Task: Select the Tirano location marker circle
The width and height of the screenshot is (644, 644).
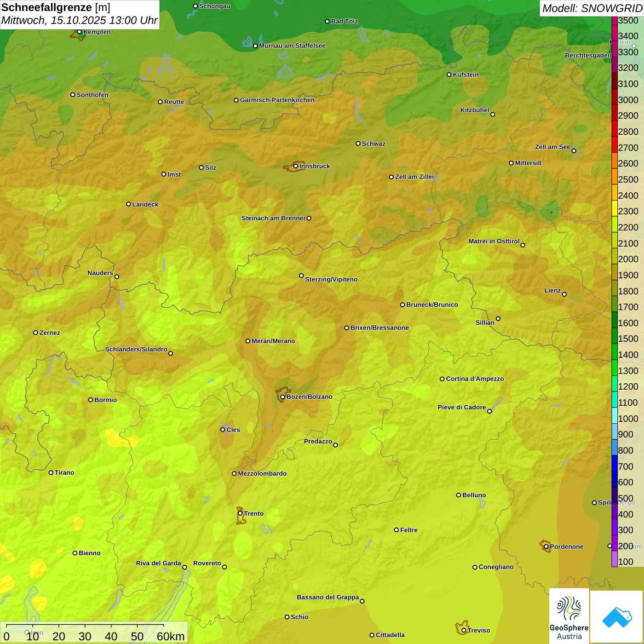Action: tap(51, 472)
